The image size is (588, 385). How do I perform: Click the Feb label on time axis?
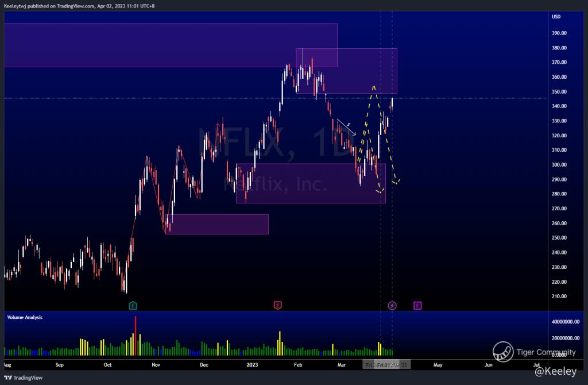[298, 365]
